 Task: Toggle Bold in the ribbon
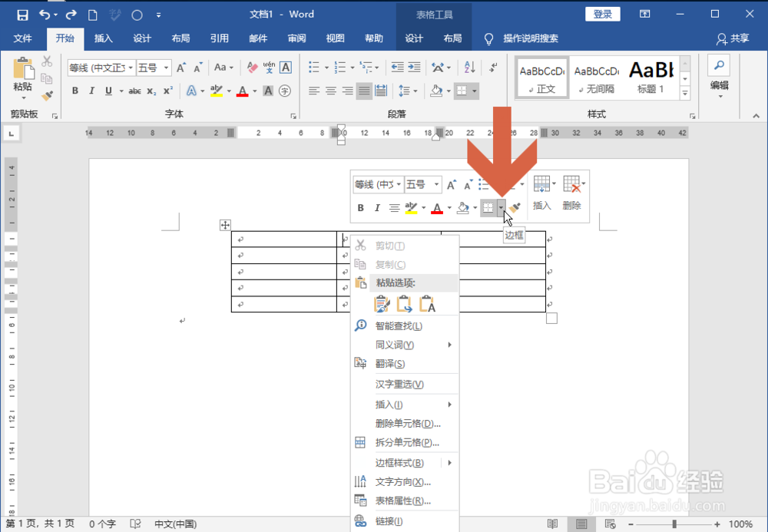click(75, 91)
